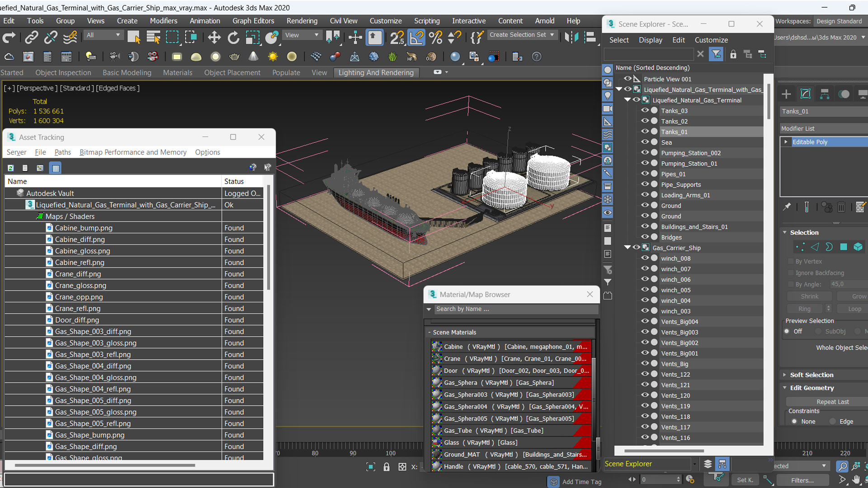Select Gas_Sphera003 material in Material Browser
Viewport: 868px width, 488px height.
click(x=511, y=394)
